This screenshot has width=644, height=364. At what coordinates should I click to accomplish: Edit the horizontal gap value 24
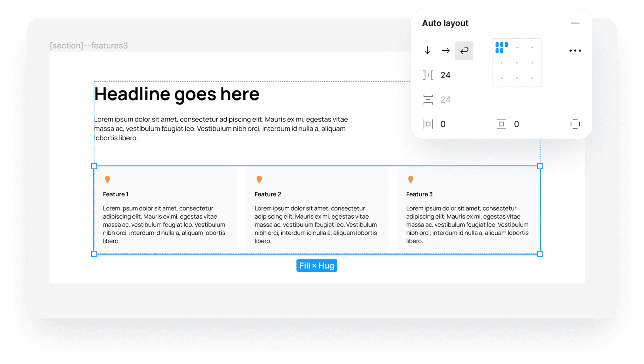[x=445, y=75]
